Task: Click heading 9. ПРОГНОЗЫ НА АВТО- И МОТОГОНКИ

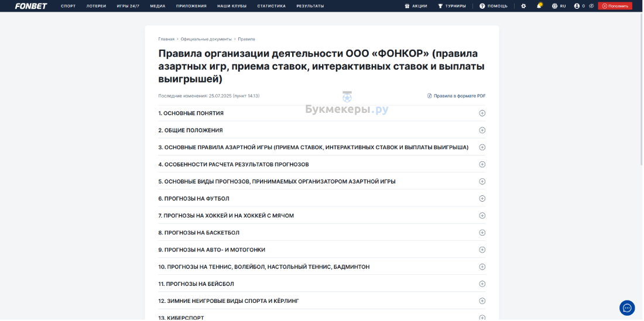Action: (212, 250)
